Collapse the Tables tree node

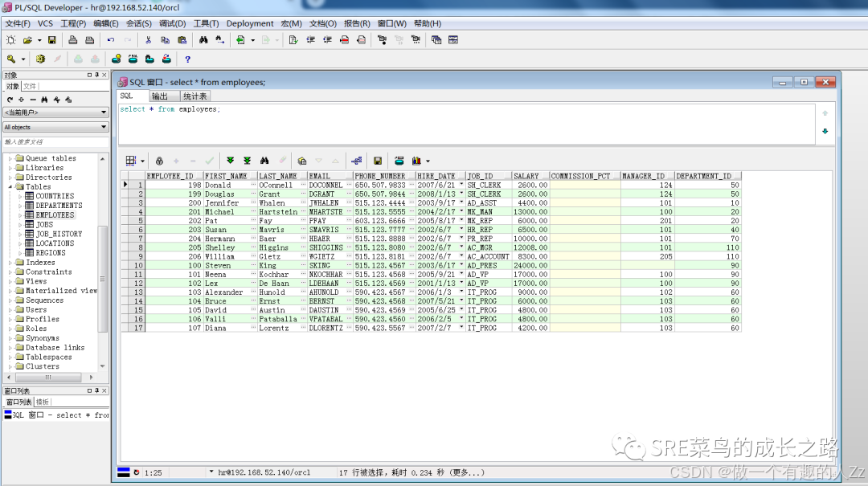[10, 187]
